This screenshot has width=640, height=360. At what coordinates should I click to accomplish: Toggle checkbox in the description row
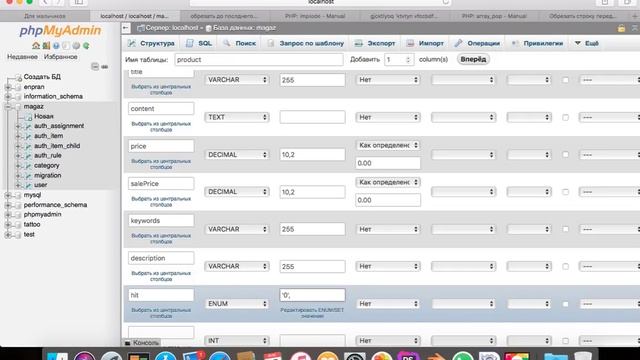pos(565,267)
